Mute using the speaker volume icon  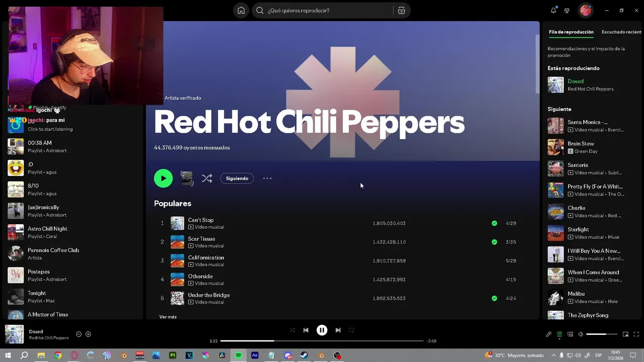tap(581, 334)
